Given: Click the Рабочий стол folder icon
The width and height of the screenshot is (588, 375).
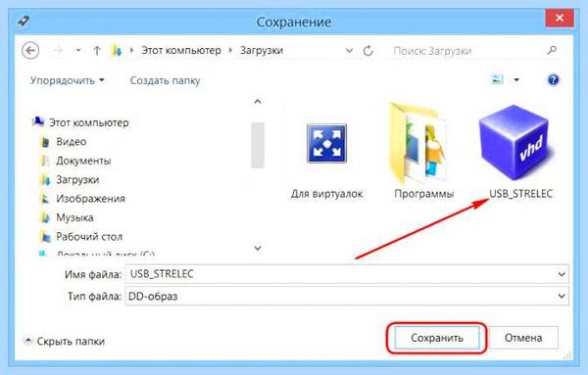Looking at the screenshot, I should click(45, 237).
